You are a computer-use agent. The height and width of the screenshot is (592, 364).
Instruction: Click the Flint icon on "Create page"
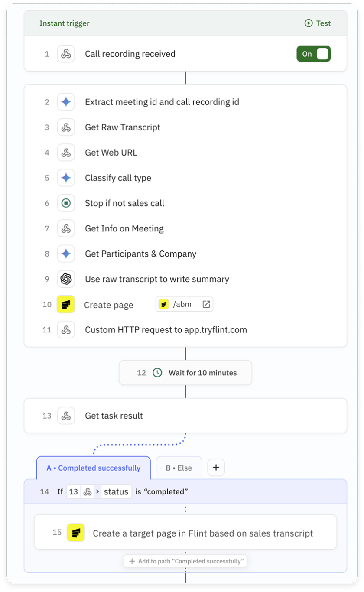pos(66,305)
